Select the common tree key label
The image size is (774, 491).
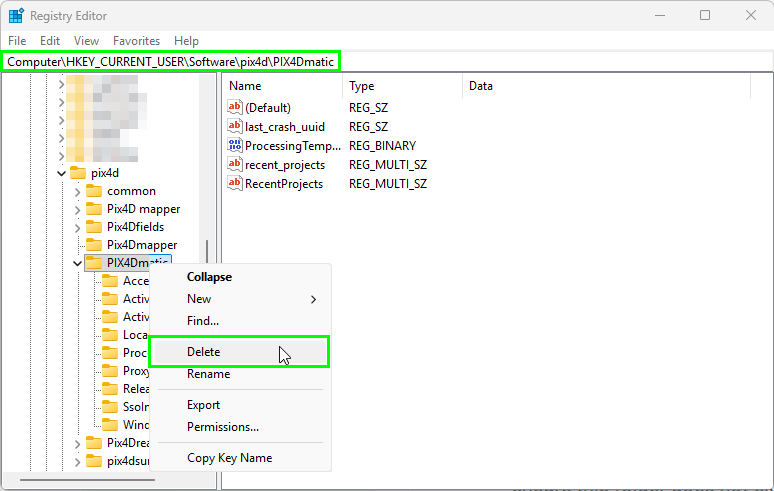[131, 191]
